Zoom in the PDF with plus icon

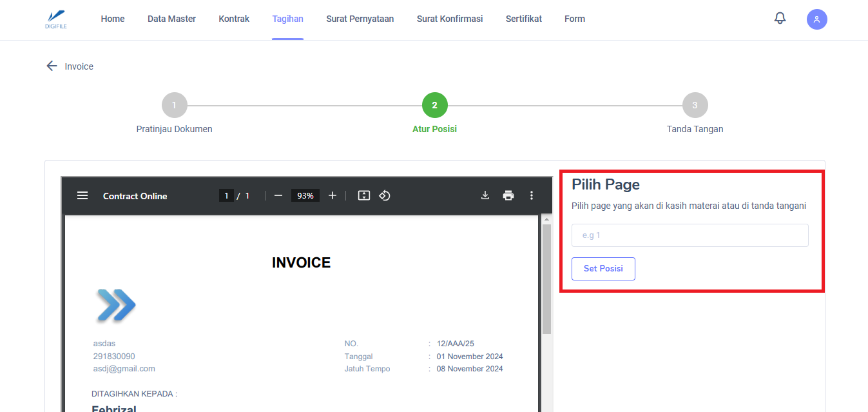[333, 196]
